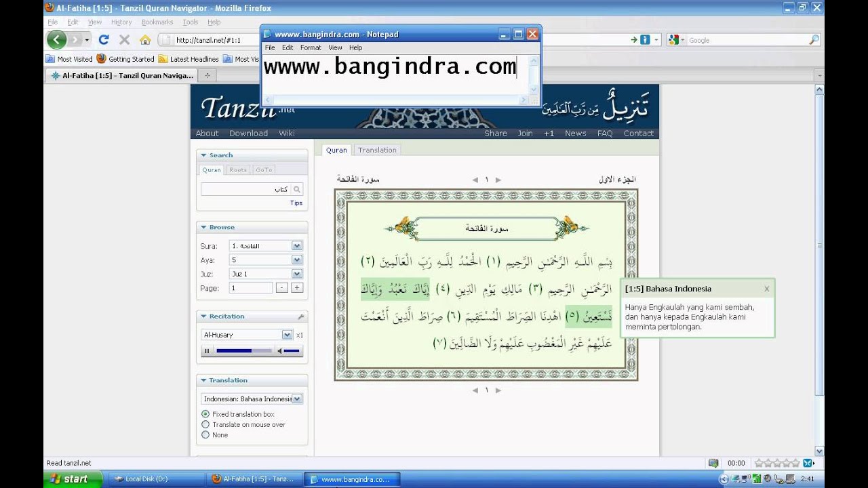Select the Fixed translation box option
868x488 pixels.
click(x=205, y=414)
